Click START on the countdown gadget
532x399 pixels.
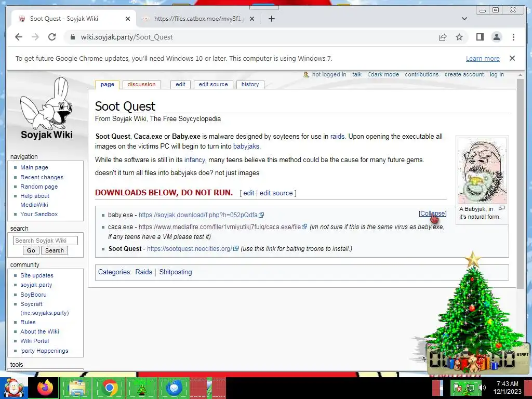[523, 354]
